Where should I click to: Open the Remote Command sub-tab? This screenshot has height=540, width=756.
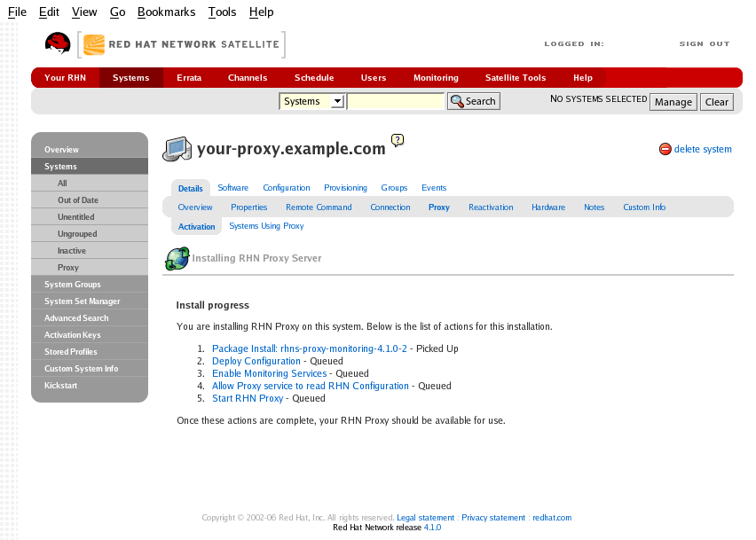pos(319,207)
